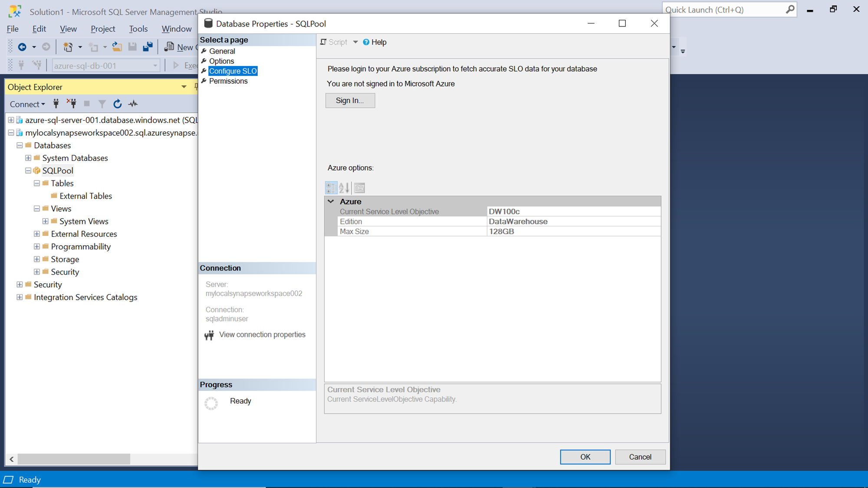Confirm changes with the OK button
Image resolution: width=868 pixels, height=488 pixels.
(585, 457)
